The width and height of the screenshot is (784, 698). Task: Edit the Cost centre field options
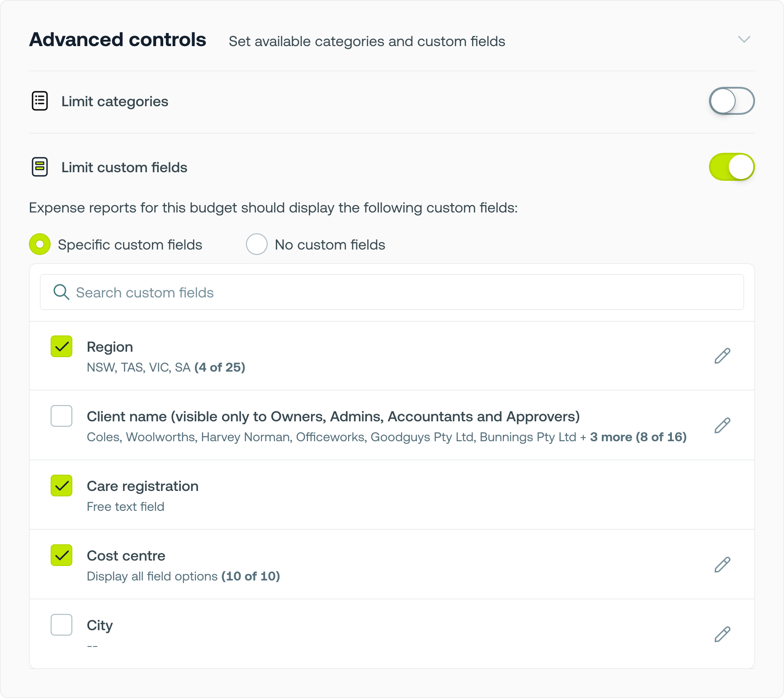(x=722, y=565)
